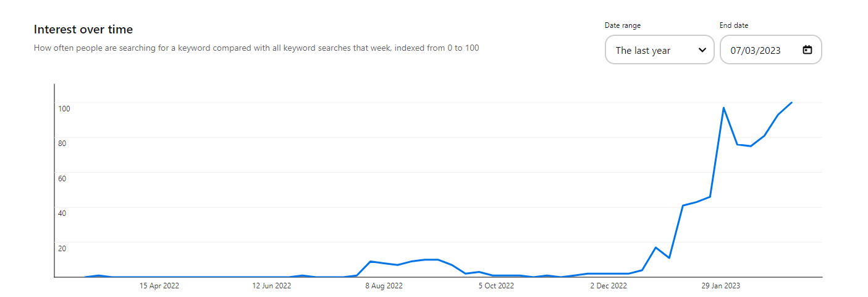This screenshot has height=297, width=868.
Task: Open 'The last year' date range dropdown
Action: tap(659, 50)
